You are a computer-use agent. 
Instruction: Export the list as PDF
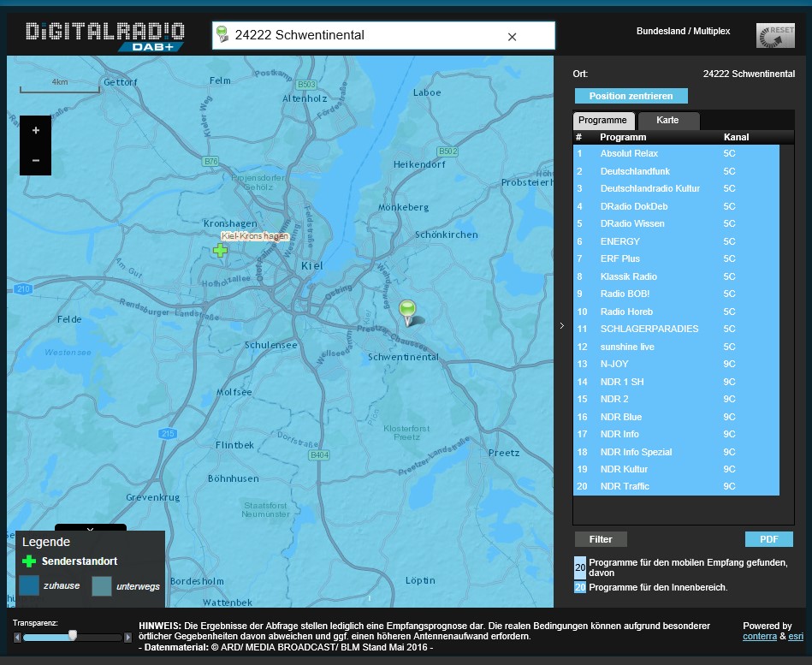pos(768,539)
